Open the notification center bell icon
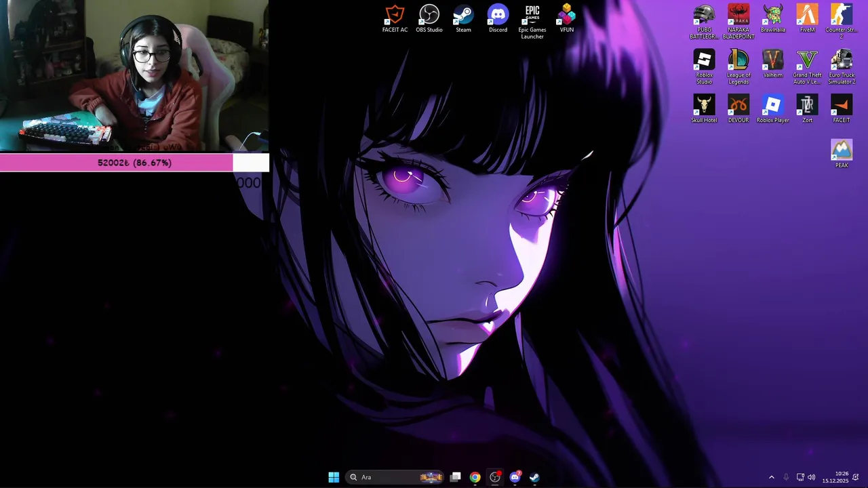 (856, 477)
